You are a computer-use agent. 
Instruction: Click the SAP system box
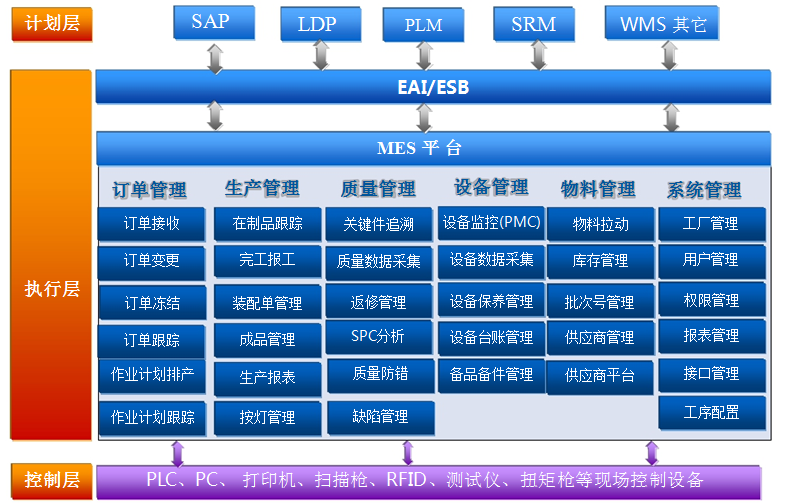(x=214, y=23)
